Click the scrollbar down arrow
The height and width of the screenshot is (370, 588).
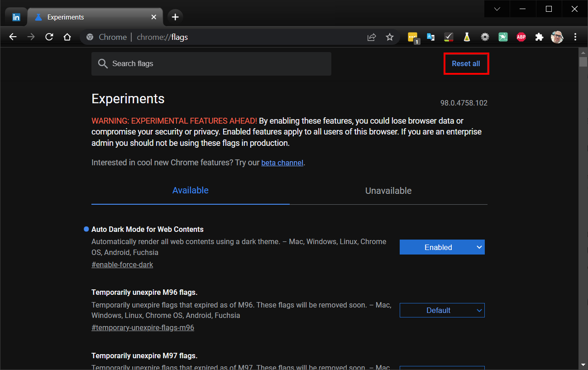583,365
